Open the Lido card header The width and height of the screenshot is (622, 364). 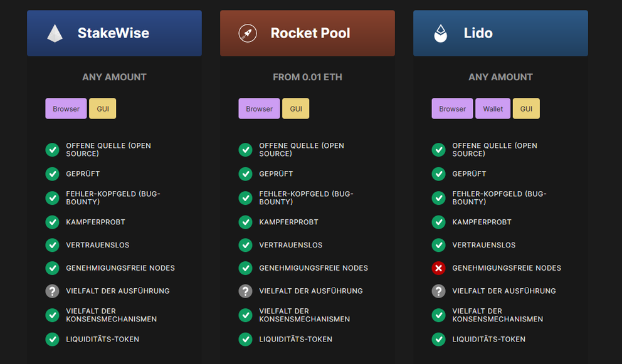pos(500,33)
